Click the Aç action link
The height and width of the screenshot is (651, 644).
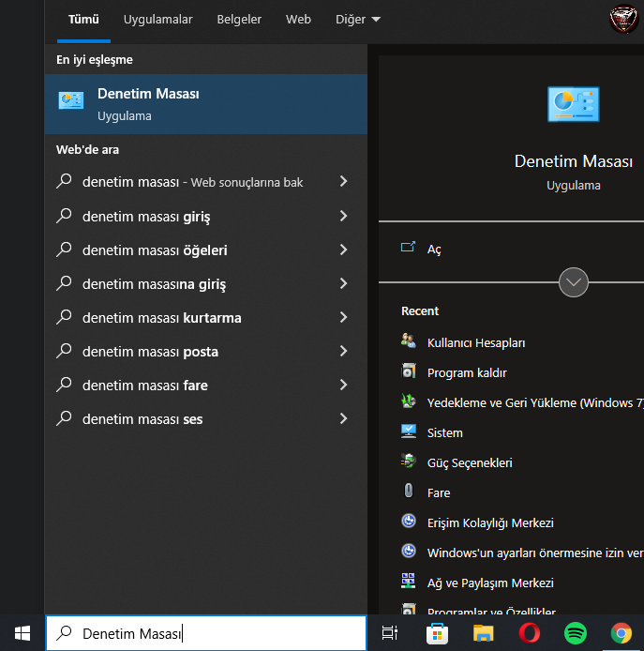coord(434,250)
